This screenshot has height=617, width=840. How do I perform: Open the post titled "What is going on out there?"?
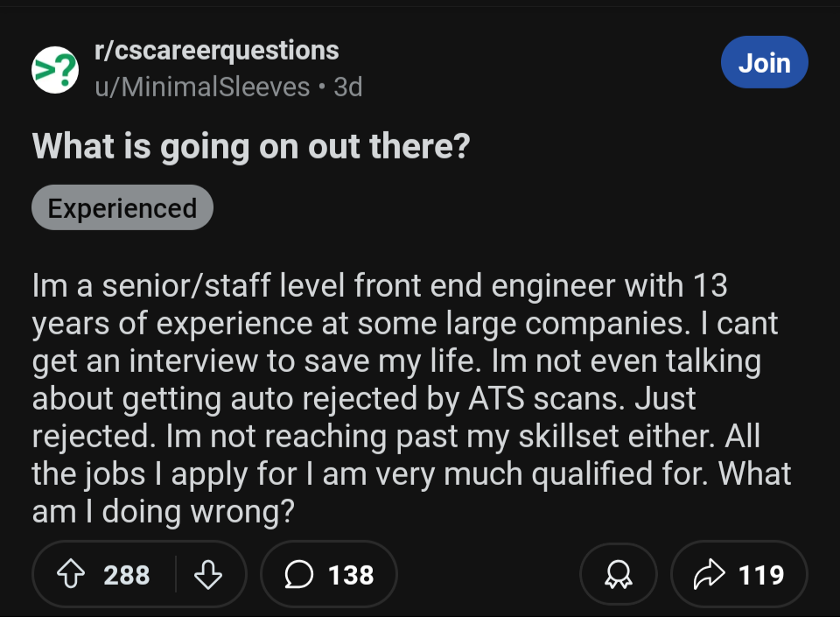(250, 146)
